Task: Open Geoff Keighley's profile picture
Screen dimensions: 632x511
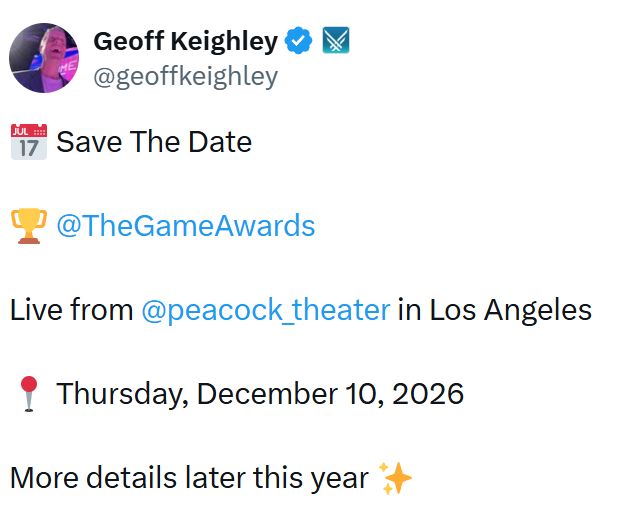Action: point(44,58)
